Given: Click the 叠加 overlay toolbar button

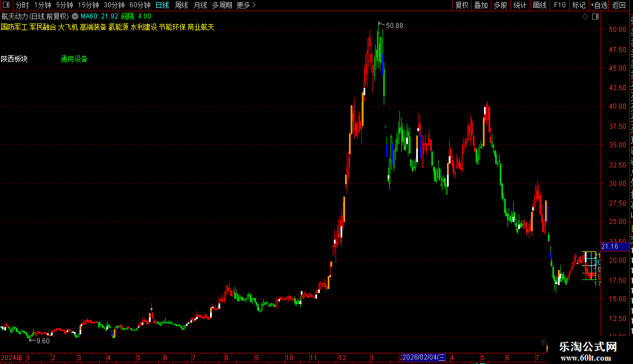Looking at the screenshot, I should coord(481,5).
